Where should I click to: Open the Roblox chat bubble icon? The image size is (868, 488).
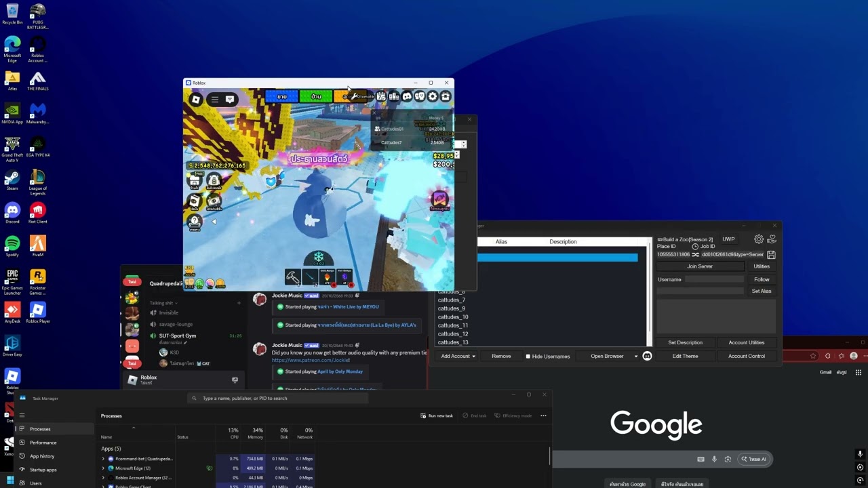[x=230, y=100]
